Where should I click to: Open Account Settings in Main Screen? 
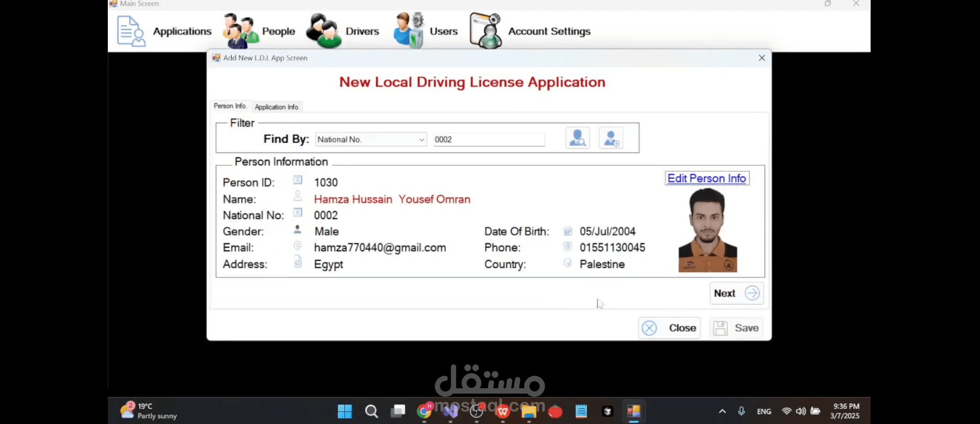pos(530,31)
